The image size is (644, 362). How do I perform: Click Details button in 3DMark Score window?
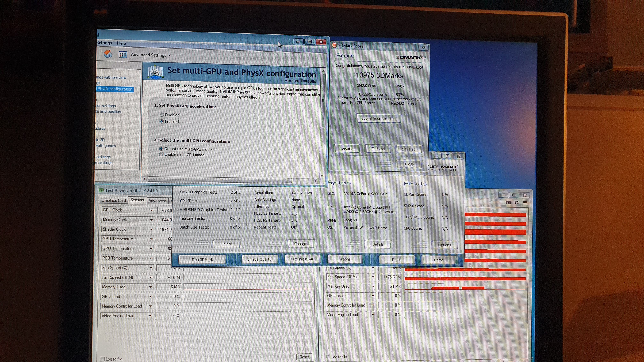point(348,148)
